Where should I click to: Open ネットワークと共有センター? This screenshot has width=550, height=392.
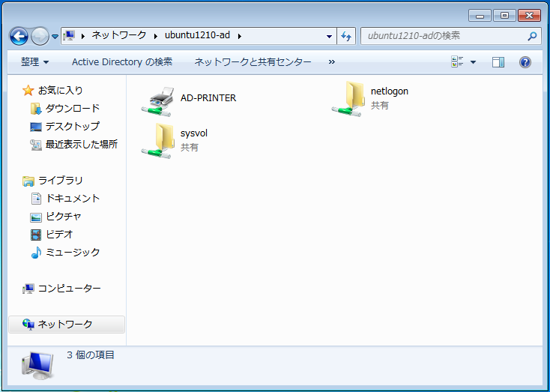(x=253, y=62)
